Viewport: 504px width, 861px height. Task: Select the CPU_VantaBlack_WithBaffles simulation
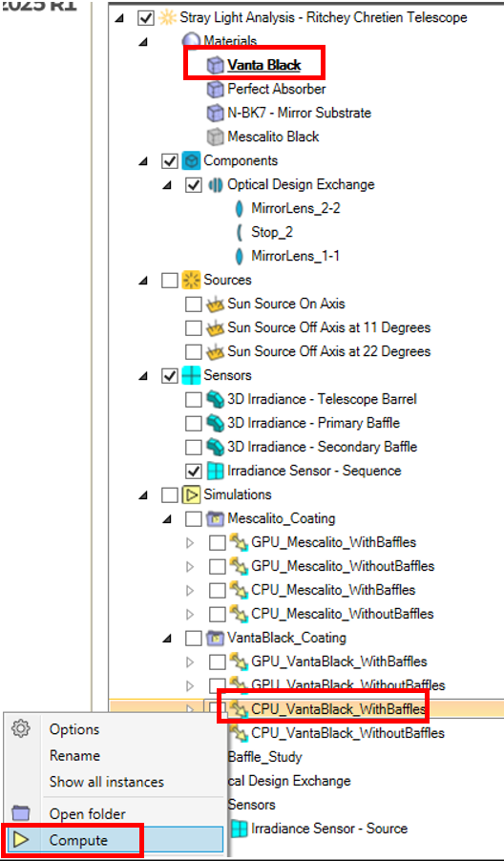[338, 709]
